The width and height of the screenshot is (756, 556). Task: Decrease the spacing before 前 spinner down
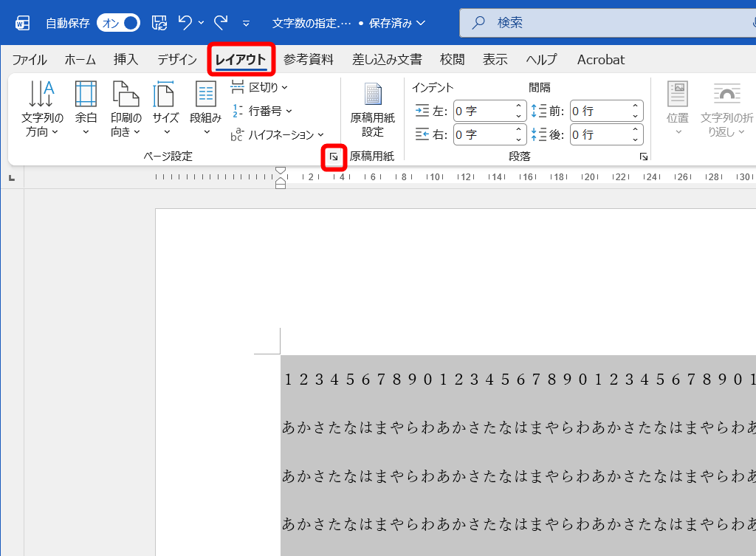(x=636, y=117)
